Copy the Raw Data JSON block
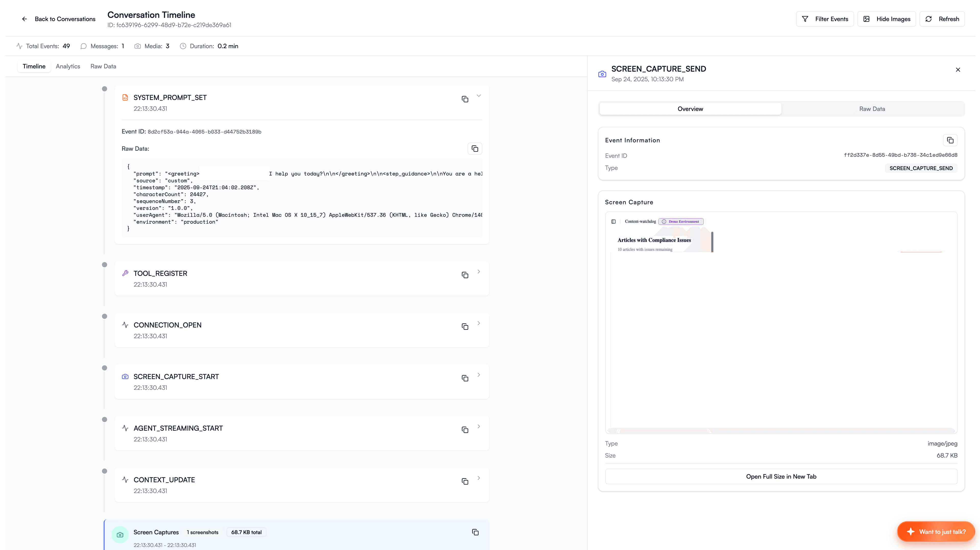This screenshot has width=980, height=550. (x=474, y=148)
